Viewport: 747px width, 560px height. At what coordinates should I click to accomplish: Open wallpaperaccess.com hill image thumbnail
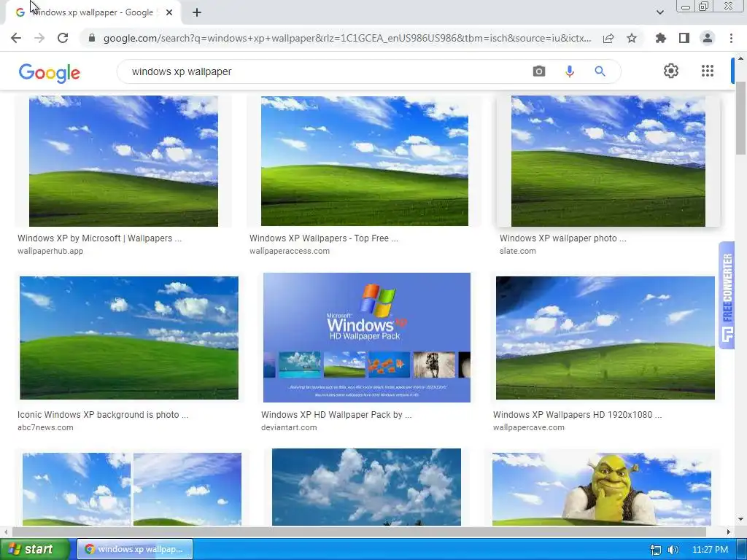click(365, 161)
